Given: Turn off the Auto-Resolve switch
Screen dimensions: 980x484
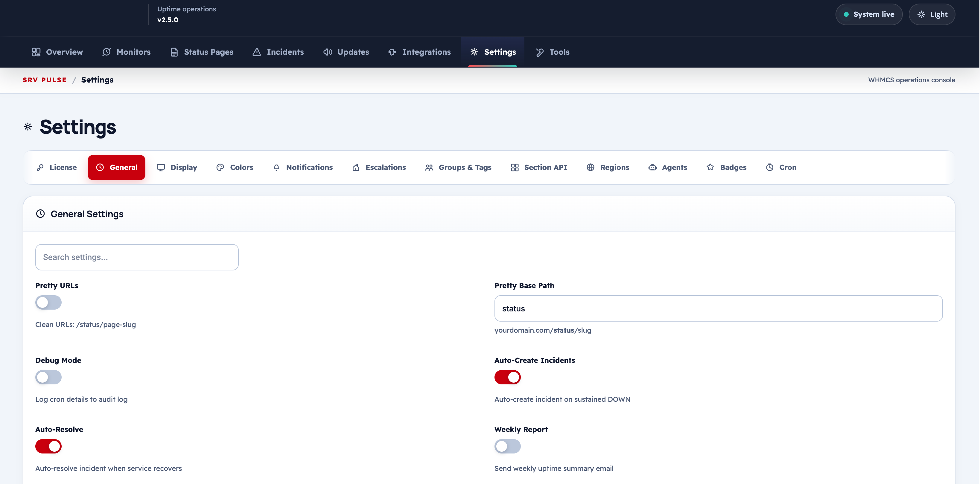Looking at the screenshot, I should pos(48,446).
